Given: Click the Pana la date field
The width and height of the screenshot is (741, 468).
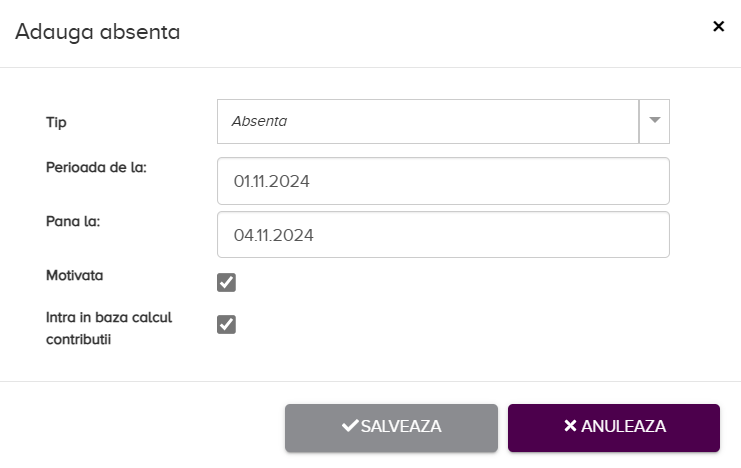Looking at the screenshot, I should pyautogui.click(x=443, y=235).
